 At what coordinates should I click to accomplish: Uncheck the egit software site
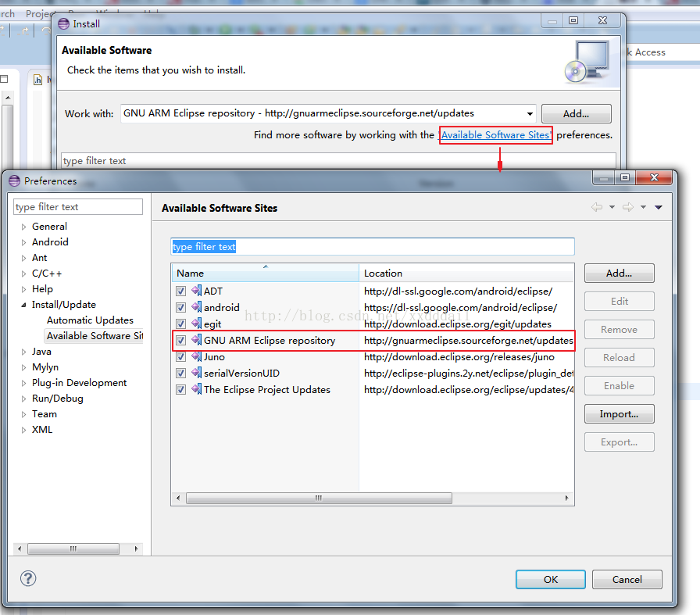(x=180, y=324)
